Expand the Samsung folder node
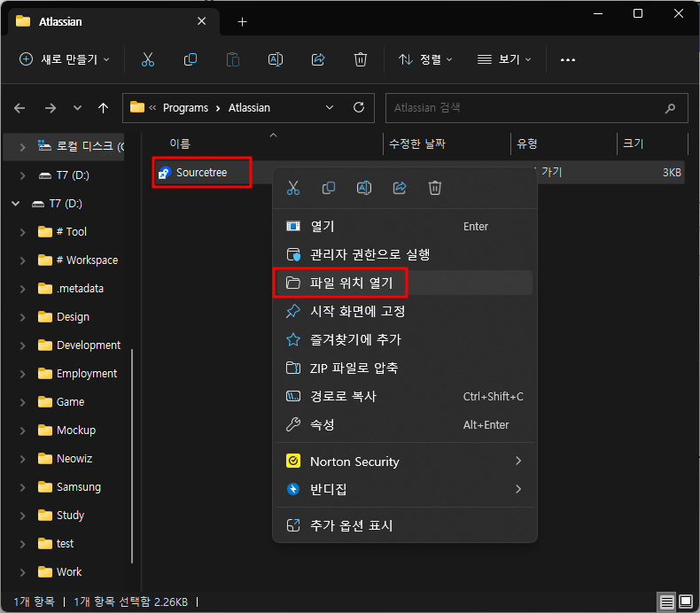 (22, 487)
